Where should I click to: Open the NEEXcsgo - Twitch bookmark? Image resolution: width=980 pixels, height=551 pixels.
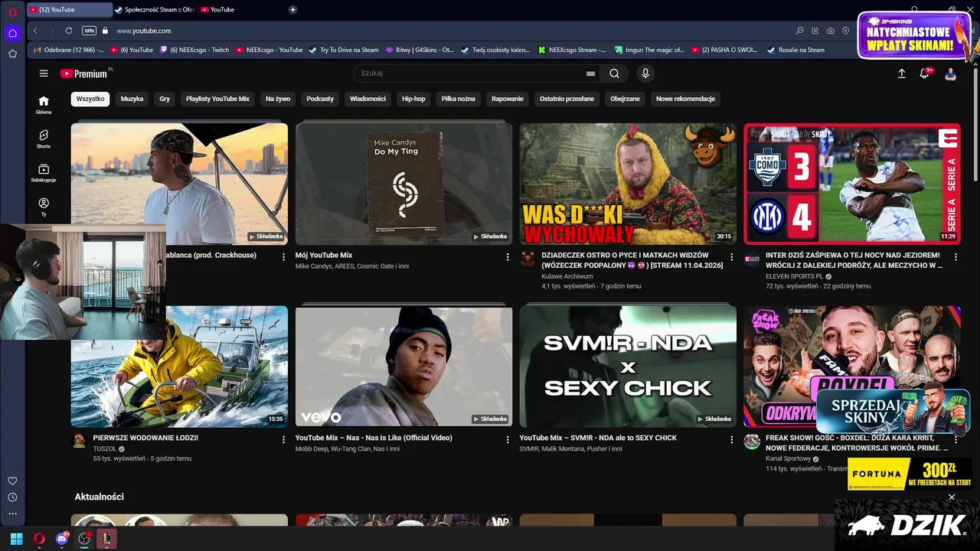coord(194,50)
